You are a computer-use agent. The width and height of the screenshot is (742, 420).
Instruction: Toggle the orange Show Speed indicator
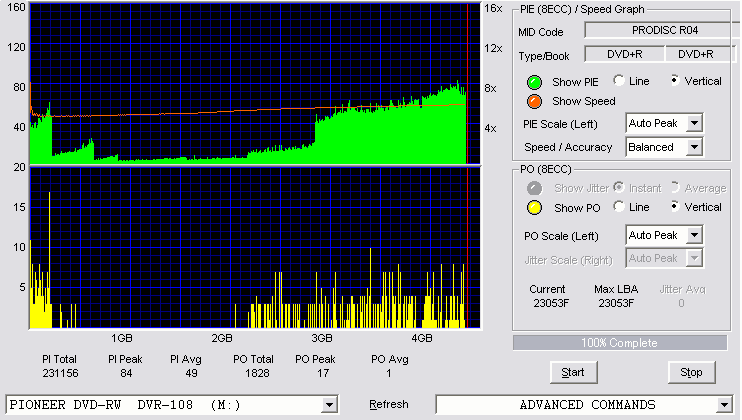pos(534,101)
